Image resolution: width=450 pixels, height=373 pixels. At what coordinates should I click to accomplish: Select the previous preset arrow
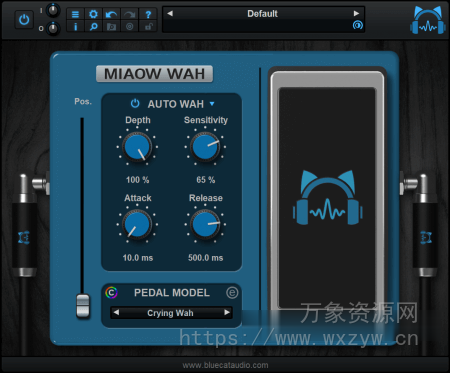pos(170,13)
